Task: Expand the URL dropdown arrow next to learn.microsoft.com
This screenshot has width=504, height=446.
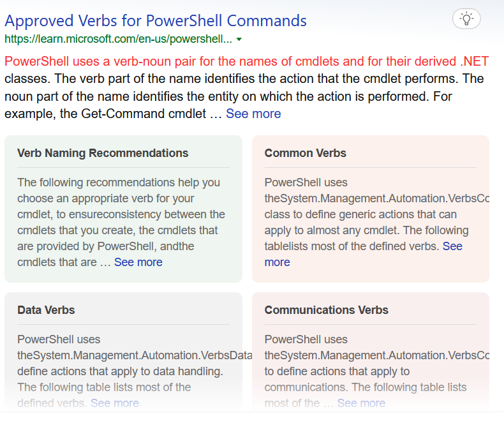Action: (239, 39)
